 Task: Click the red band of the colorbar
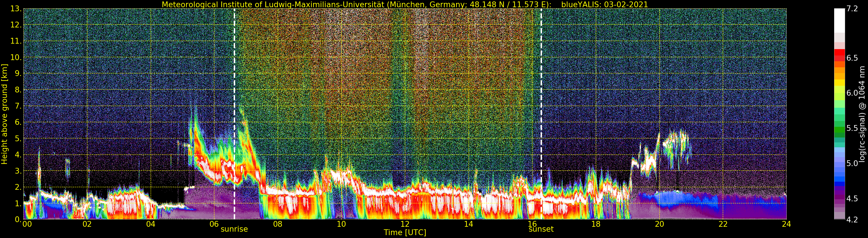pyautogui.click(x=839, y=54)
